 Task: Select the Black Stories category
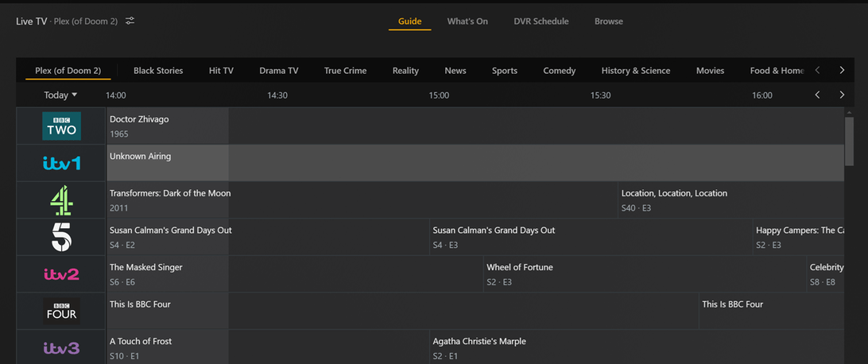157,71
